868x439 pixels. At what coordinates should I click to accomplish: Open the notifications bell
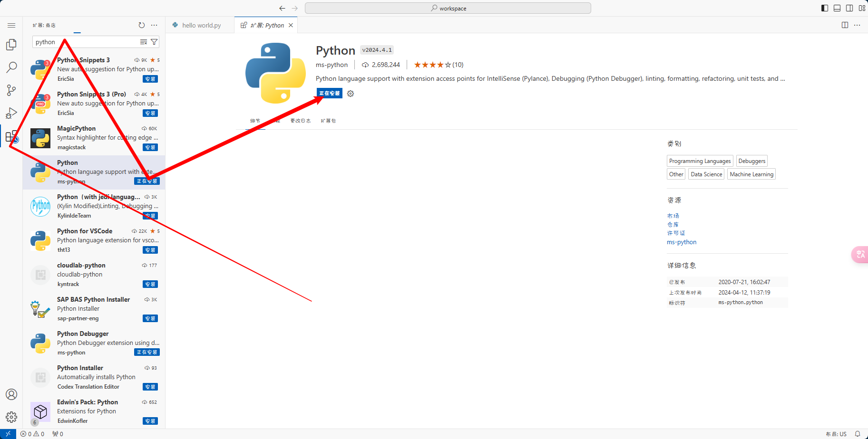click(x=858, y=434)
